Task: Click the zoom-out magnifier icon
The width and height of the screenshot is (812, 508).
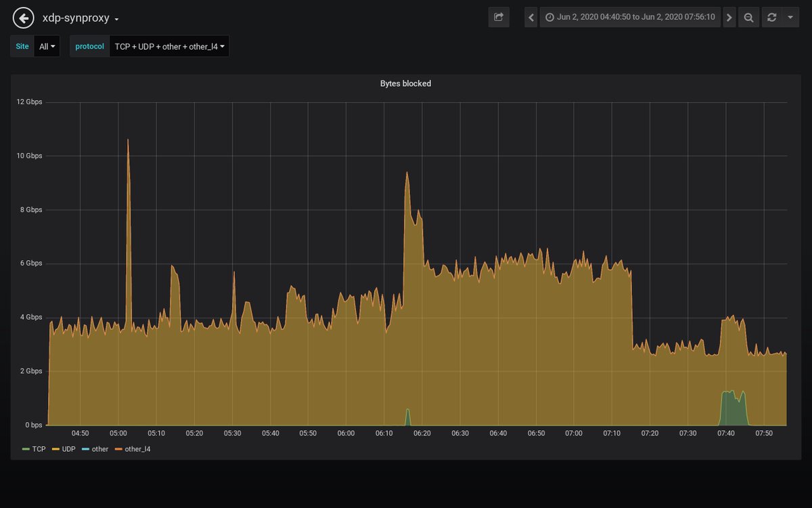Action: pyautogui.click(x=748, y=17)
